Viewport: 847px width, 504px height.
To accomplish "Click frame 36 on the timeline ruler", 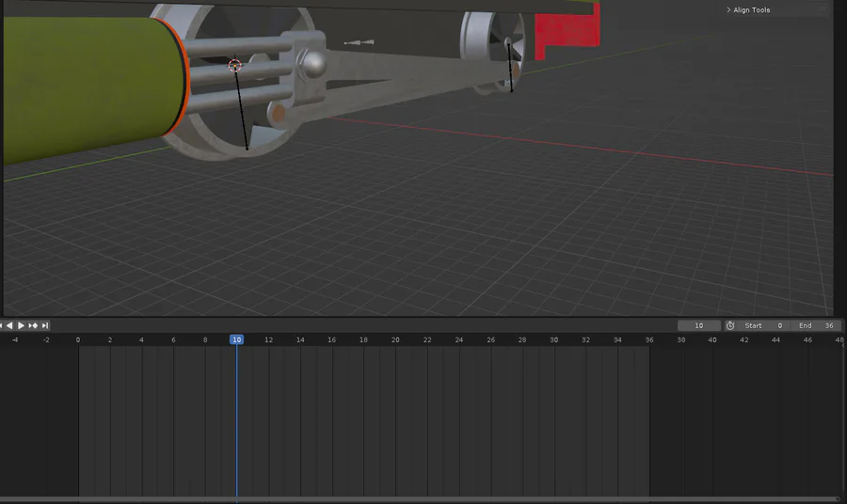I will pos(649,339).
